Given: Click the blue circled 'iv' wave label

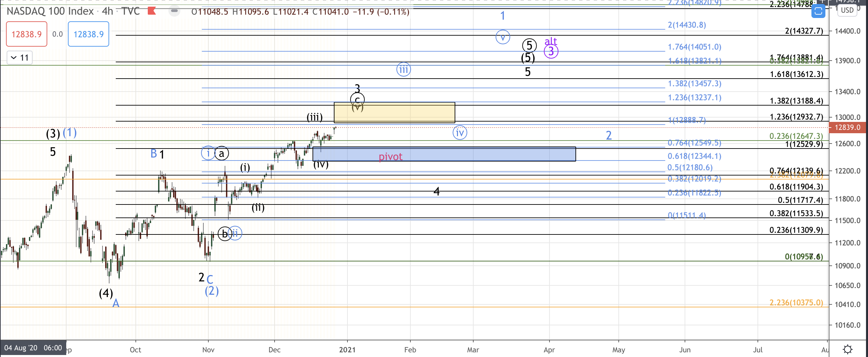Looking at the screenshot, I should [460, 133].
